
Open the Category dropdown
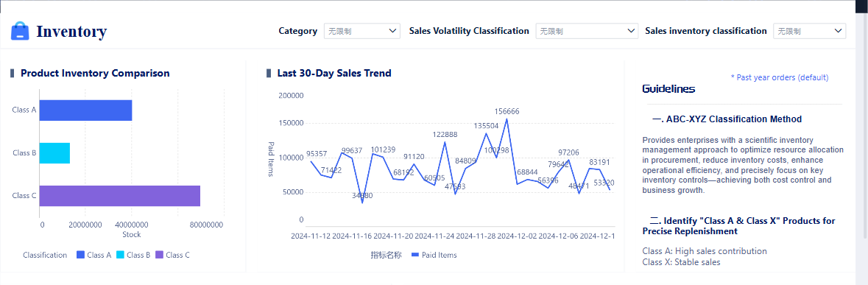click(362, 31)
